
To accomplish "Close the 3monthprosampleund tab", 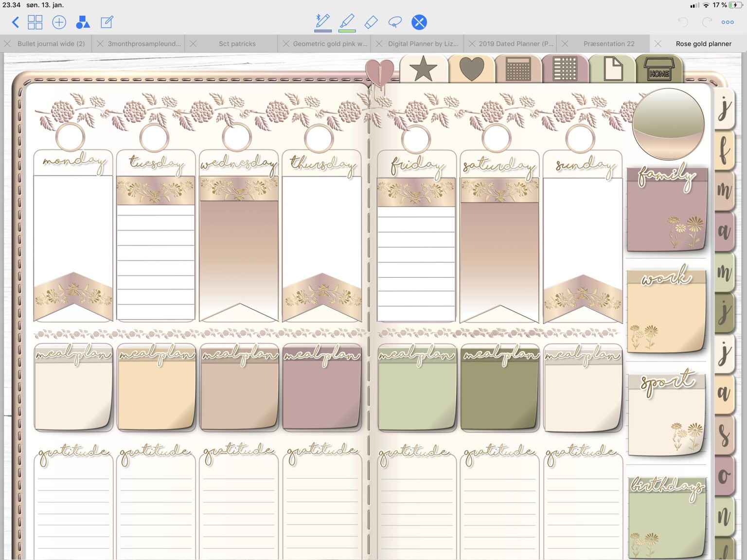I will point(100,44).
